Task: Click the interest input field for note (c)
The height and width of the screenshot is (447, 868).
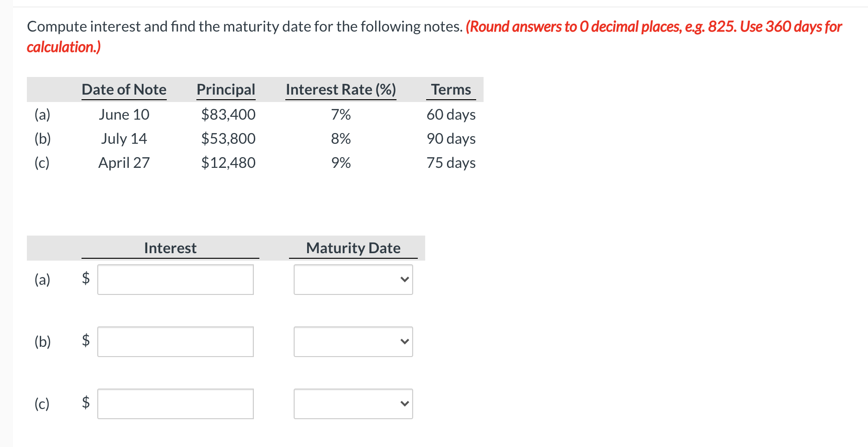Action: tap(175, 404)
